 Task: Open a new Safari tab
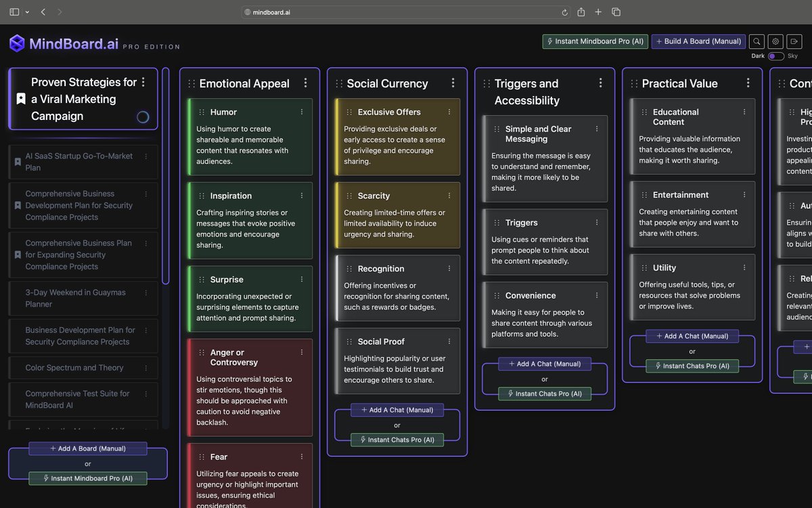pyautogui.click(x=598, y=12)
